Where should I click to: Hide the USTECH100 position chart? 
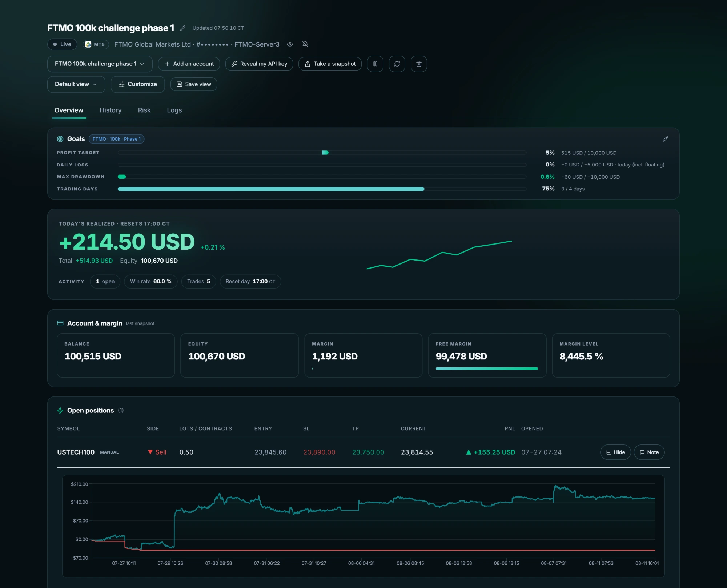point(615,452)
